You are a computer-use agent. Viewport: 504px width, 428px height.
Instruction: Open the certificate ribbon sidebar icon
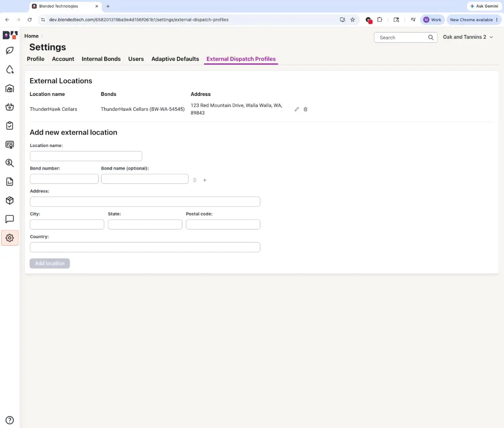click(10, 145)
